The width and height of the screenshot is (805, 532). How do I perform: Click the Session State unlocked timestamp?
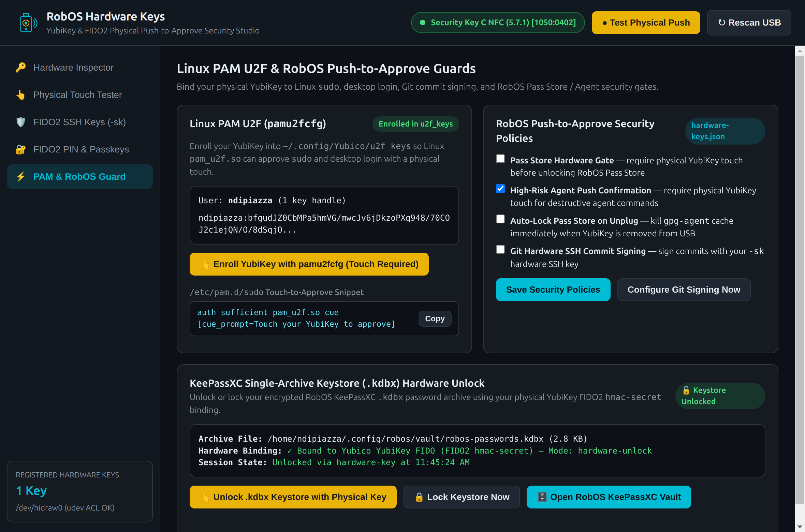[371, 462]
